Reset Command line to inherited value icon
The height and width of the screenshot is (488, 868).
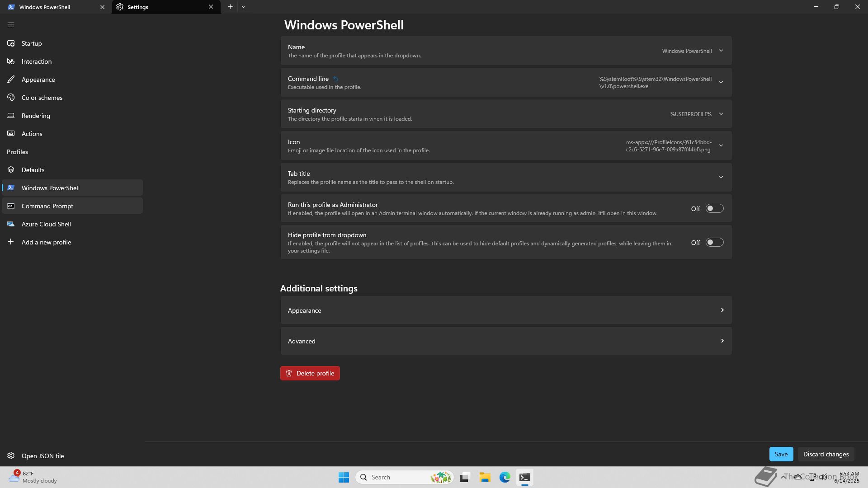tap(335, 79)
